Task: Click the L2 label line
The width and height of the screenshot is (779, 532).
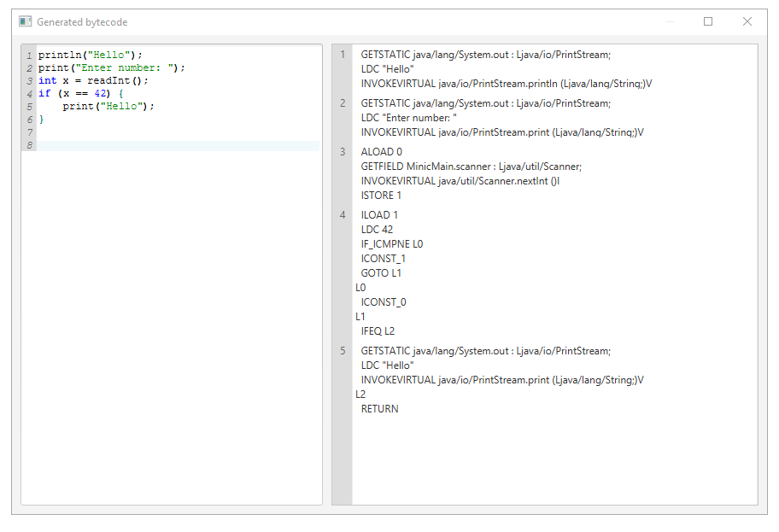Action: pyautogui.click(x=360, y=395)
